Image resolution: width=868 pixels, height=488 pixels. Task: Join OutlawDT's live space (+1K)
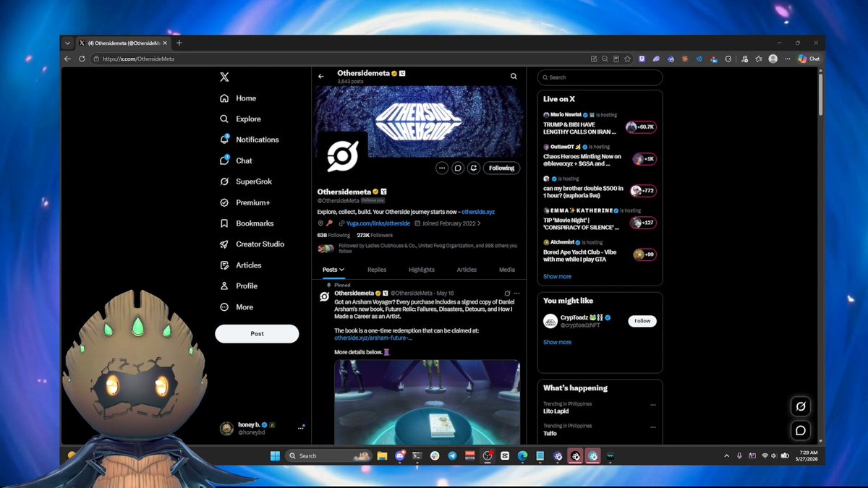coord(644,159)
